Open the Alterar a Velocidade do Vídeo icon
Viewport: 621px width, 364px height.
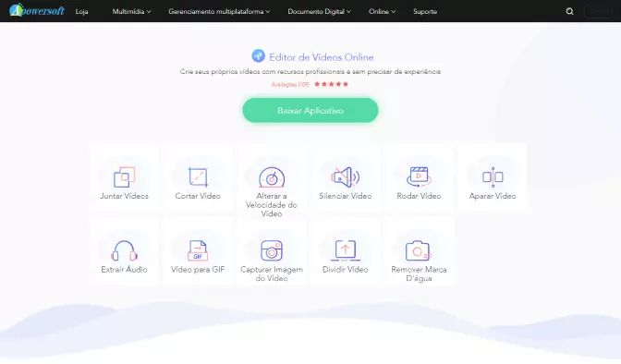pos(272,177)
